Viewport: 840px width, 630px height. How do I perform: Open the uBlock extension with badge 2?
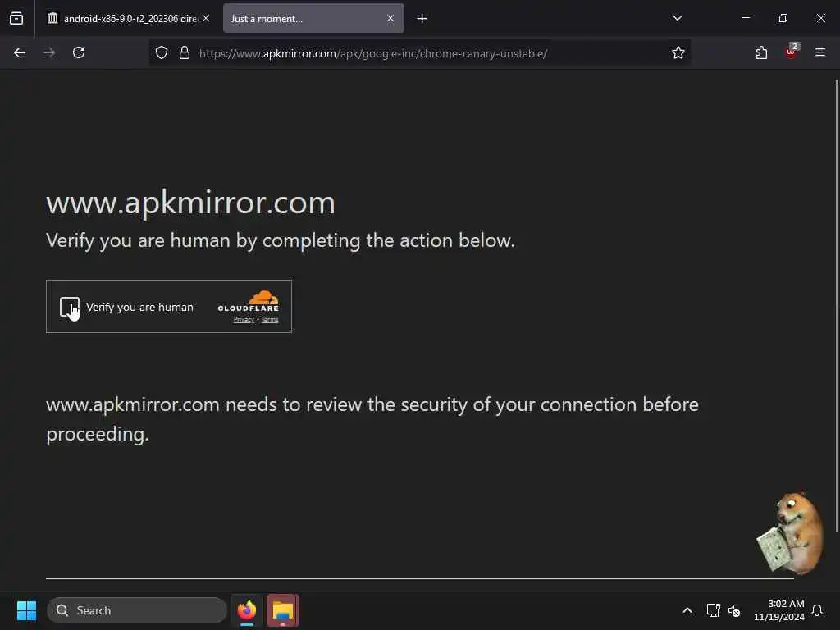792,52
